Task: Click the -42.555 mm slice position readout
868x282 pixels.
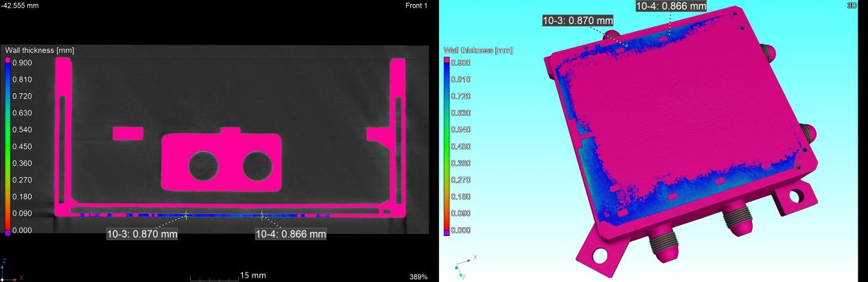Action: pos(20,6)
